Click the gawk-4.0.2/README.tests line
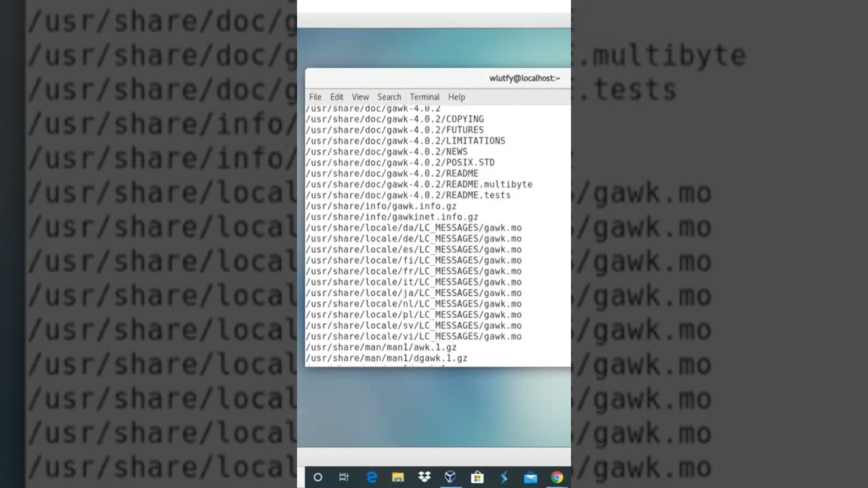This screenshot has height=488, width=868. [x=408, y=195]
